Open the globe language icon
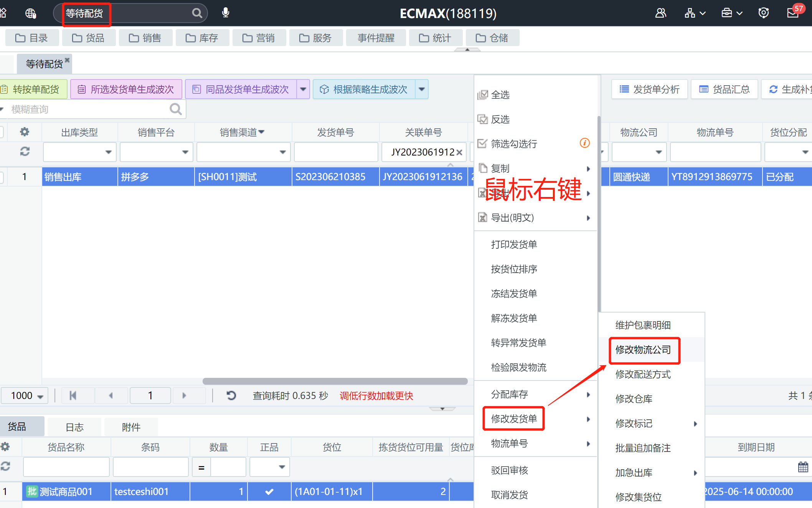The height and width of the screenshot is (508, 812). pyautogui.click(x=31, y=13)
